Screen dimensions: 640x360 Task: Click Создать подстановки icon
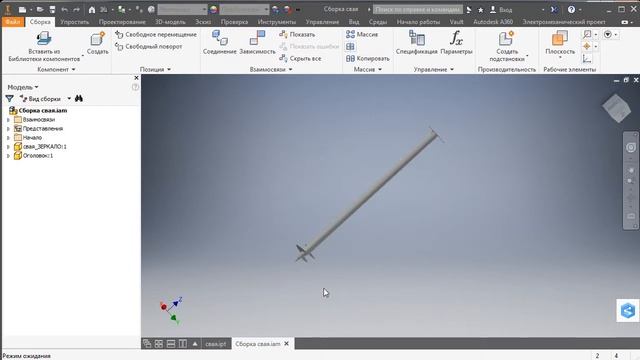coord(507,38)
